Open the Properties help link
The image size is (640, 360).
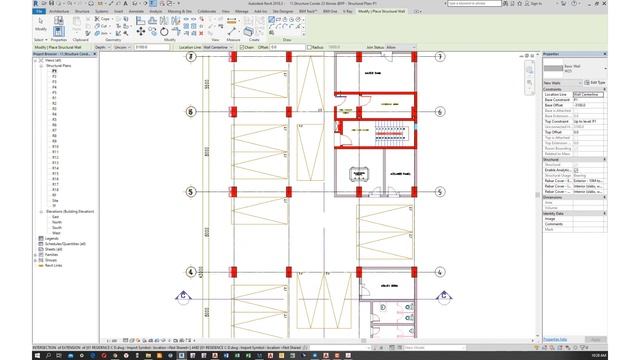555,340
